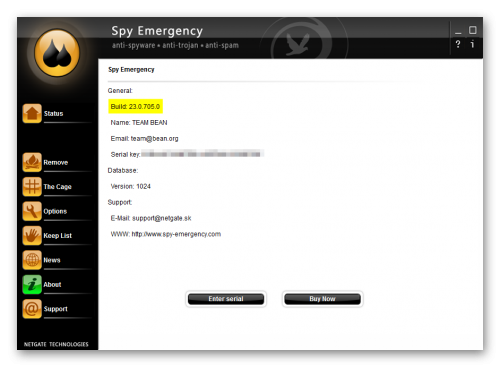Click the blurred Serial key value
The width and height of the screenshot is (500, 367).
(201, 154)
